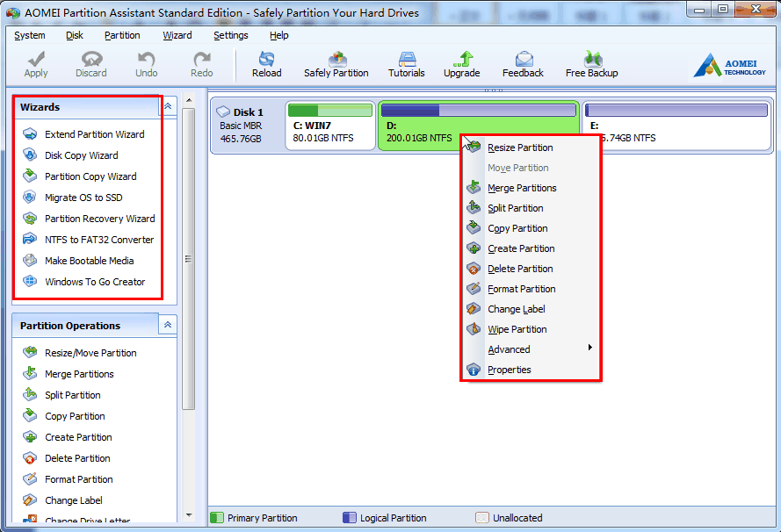Viewport: 781px width, 532px height.
Task: Launch Disk Copy Wizard icon
Action: [x=30, y=155]
